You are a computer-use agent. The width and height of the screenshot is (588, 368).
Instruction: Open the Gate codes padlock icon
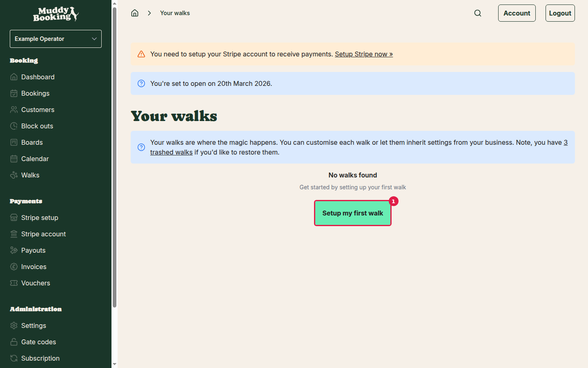13,342
